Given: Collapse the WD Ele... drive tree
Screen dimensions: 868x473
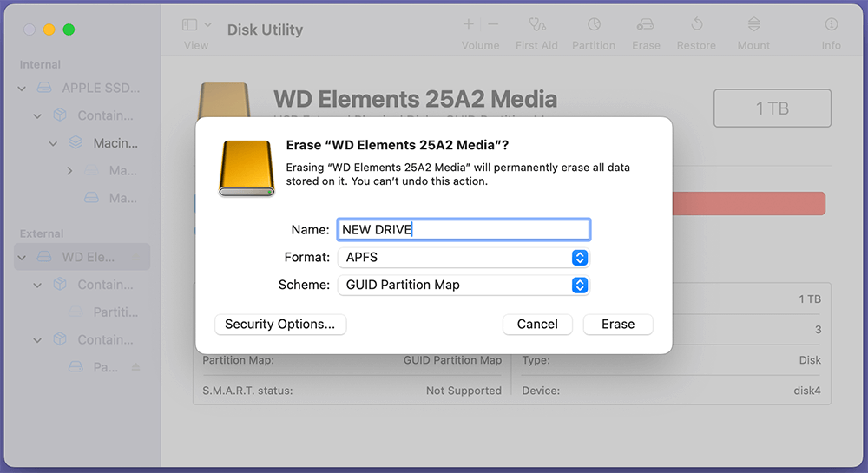Looking at the screenshot, I should tap(22, 258).
